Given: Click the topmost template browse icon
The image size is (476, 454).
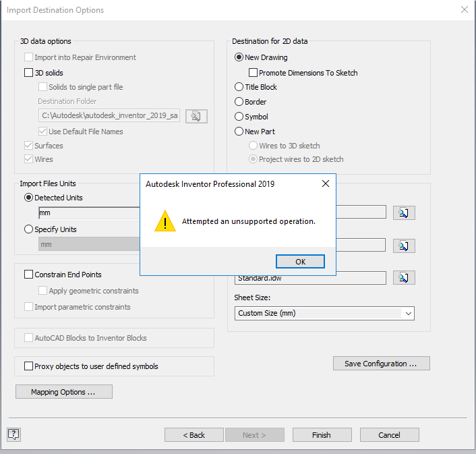Looking at the screenshot, I should pyautogui.click(x=403, y=212).
